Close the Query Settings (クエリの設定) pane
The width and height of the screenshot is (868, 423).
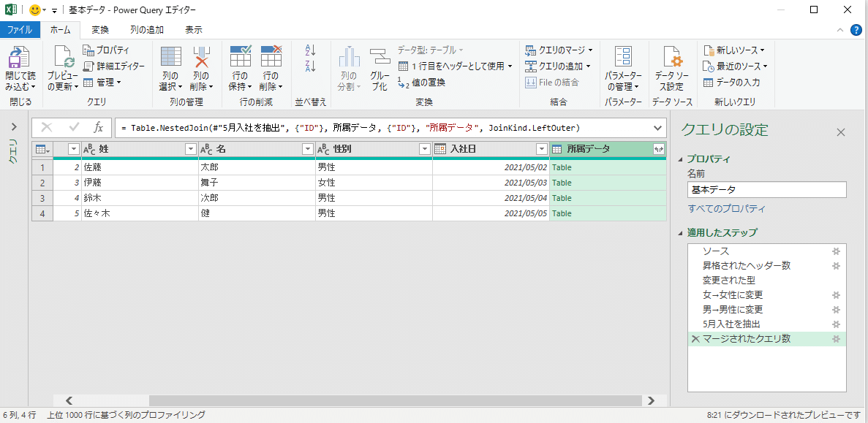point(841,132)
